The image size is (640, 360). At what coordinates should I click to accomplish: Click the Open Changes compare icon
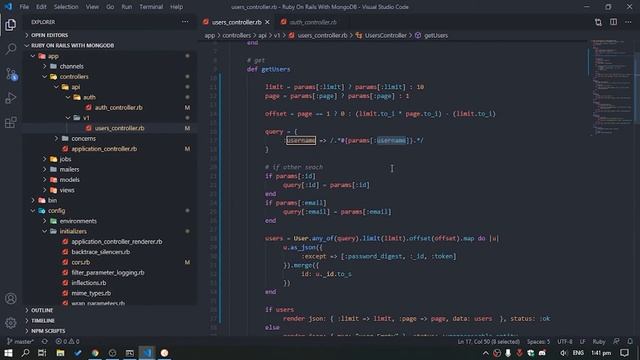[598, 22]
